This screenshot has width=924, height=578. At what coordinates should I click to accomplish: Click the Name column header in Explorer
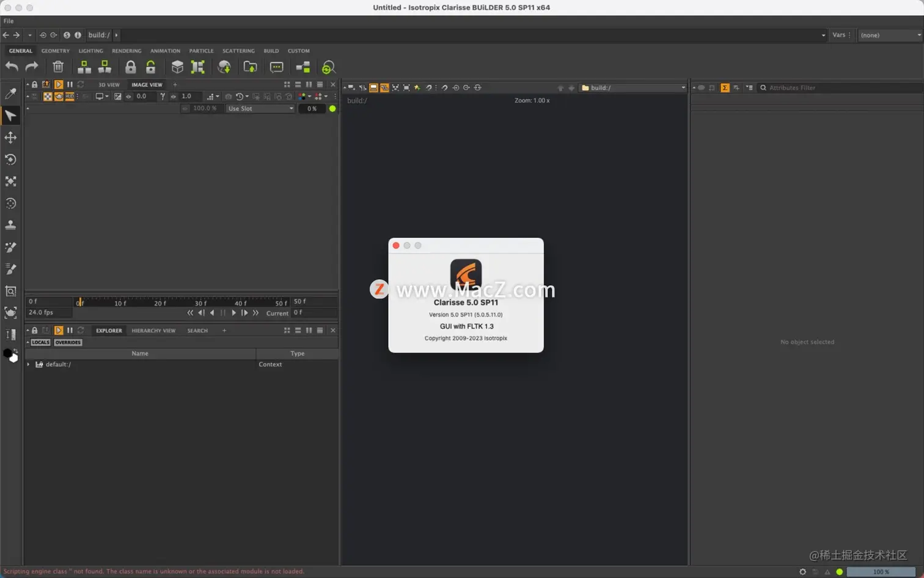point(140,354)
